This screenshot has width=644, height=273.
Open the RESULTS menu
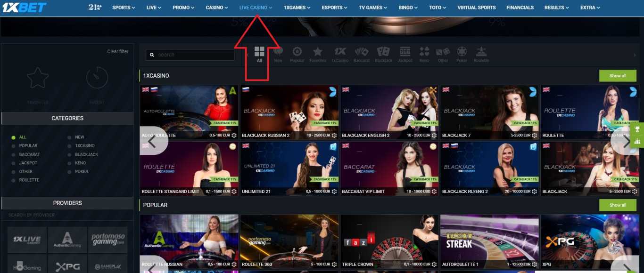point(556,8)
